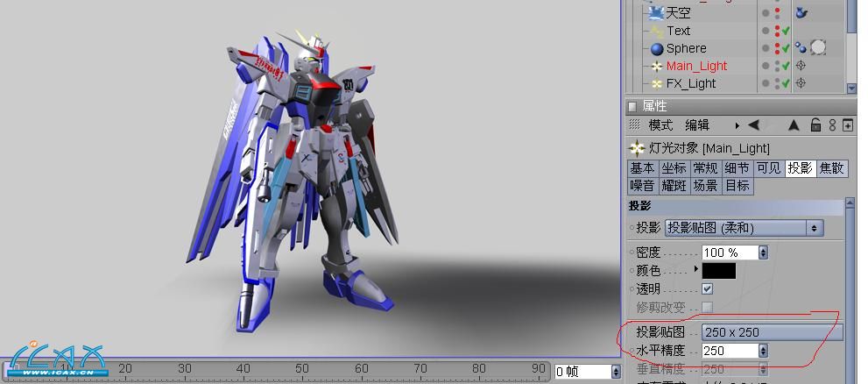This screenshot has height=384, width=868.
Task: Toggle visibility dots of 天空 row
Action: [x=777, y=13]
